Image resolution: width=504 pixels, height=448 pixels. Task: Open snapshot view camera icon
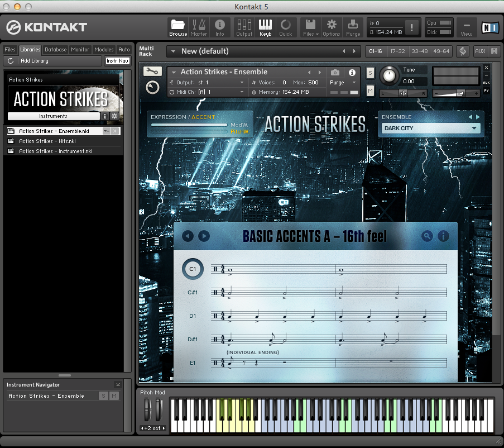pyautogui.click(x=335, y=73)
